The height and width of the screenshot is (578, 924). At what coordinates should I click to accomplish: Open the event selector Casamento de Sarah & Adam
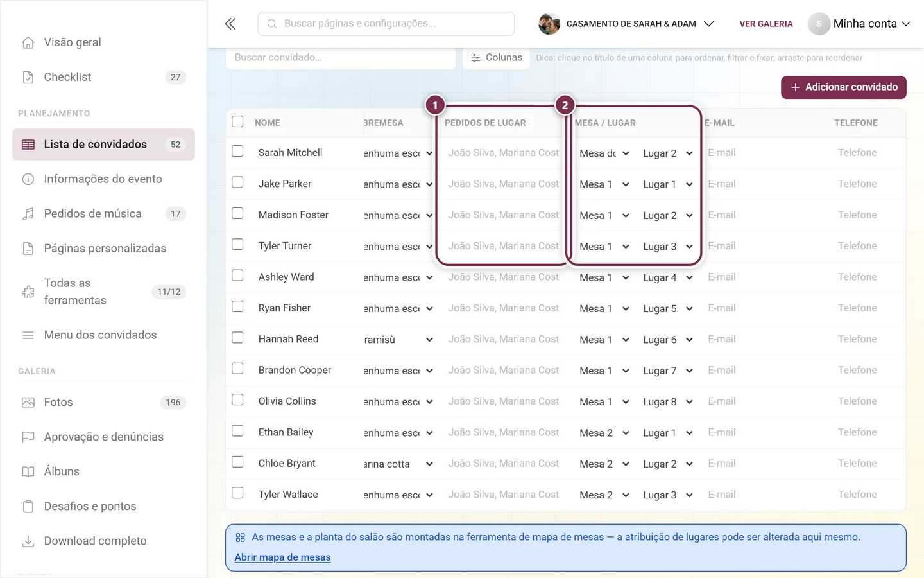[x=626, y=24]
